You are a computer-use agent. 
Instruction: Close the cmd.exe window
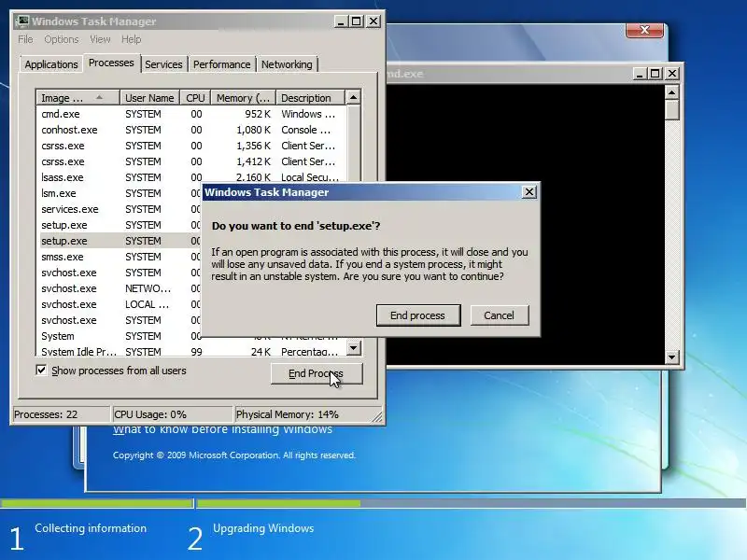[671, 74]
